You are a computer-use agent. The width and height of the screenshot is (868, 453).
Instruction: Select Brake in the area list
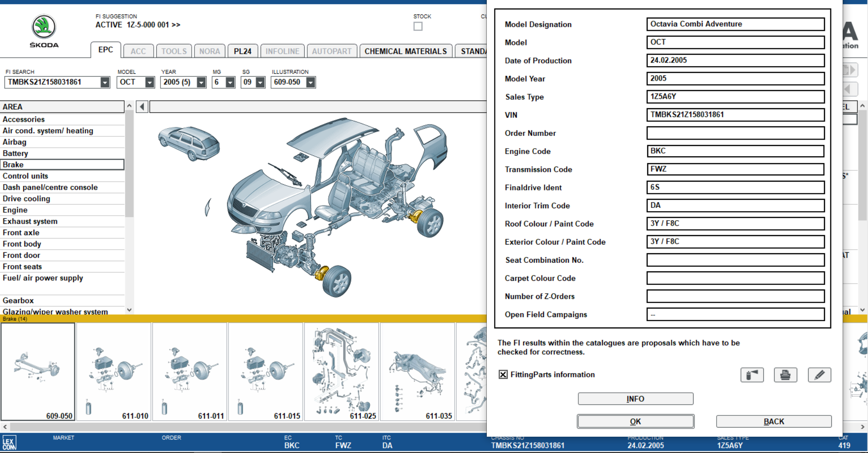[62, 165]
